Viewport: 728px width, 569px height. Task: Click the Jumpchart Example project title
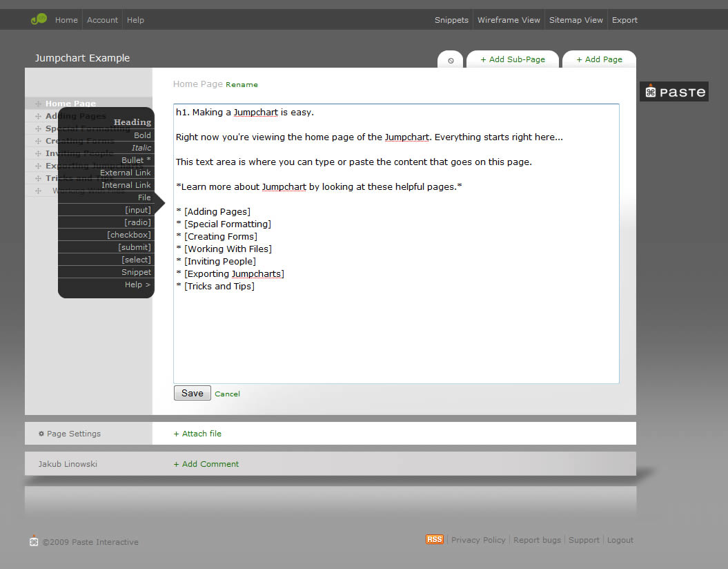(x=82, y=58)
